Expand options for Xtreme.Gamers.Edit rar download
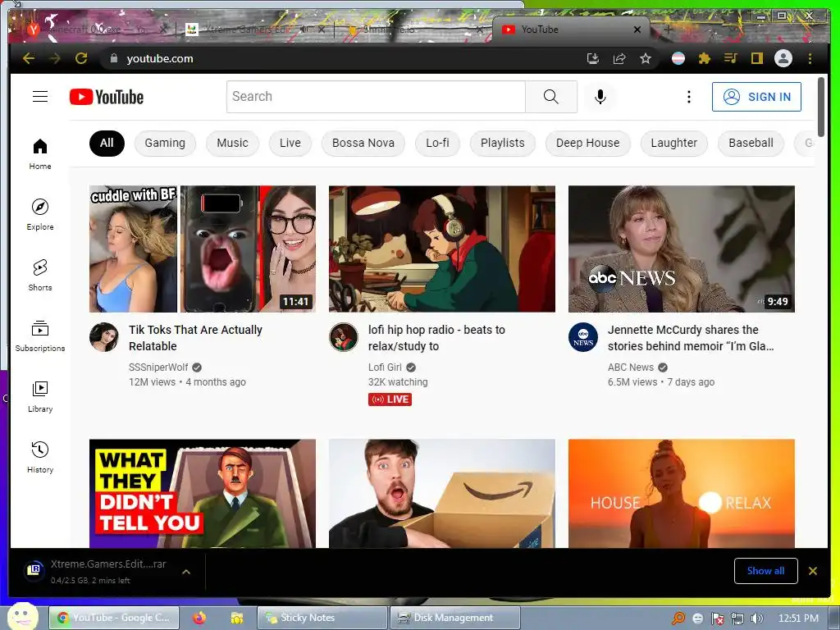The height and width of the screenshot is (630, 840). click(186, 572)
